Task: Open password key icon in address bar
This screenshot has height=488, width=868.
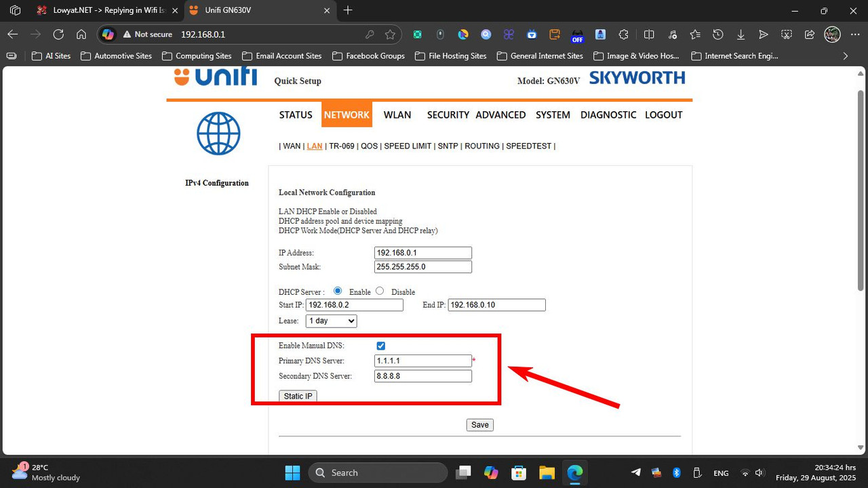Action: [x=370, y=34]
